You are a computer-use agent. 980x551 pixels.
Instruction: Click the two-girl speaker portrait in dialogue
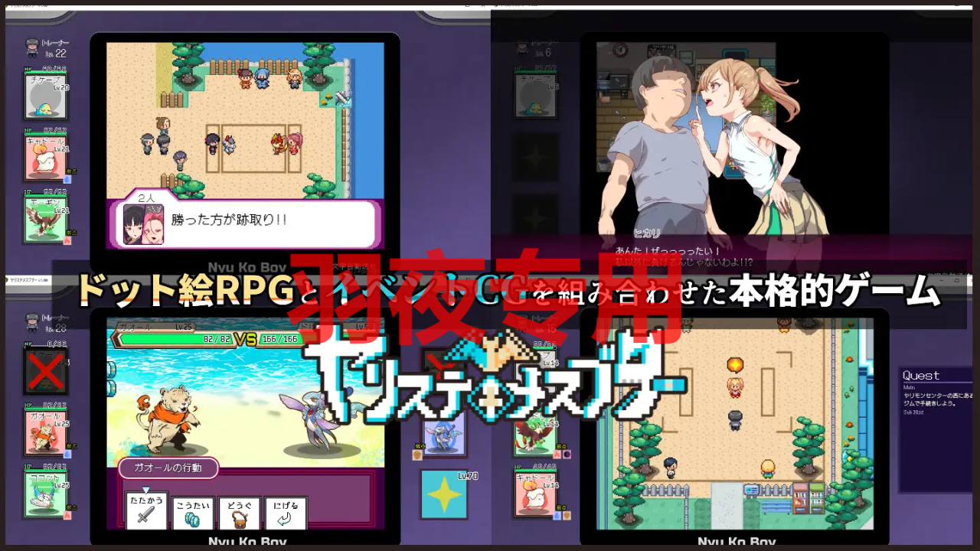[142, 224]
